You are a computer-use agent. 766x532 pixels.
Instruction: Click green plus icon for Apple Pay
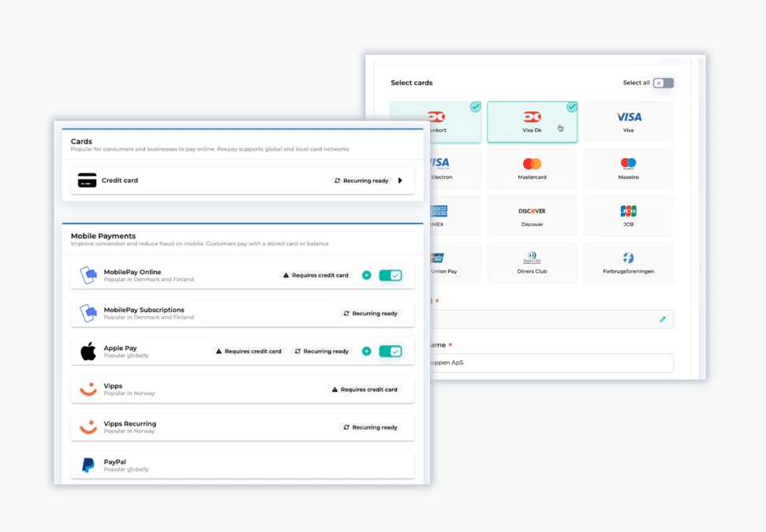pos(366,352)
